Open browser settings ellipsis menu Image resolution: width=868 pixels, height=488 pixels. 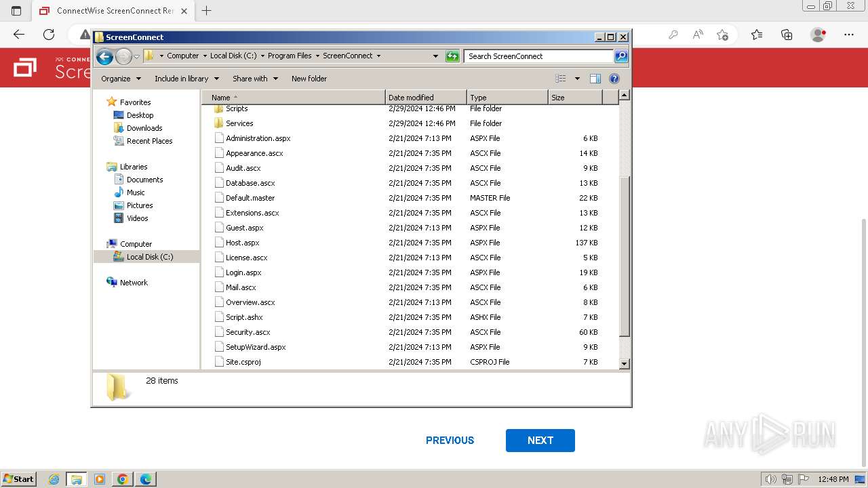click(849, 35)
